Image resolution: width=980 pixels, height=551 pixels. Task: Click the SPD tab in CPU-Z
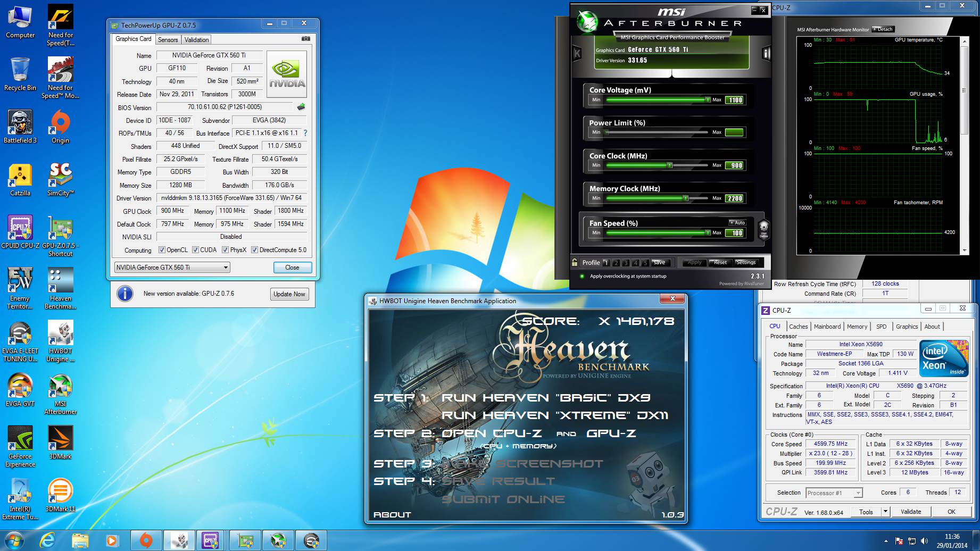[x=882, y=327]
